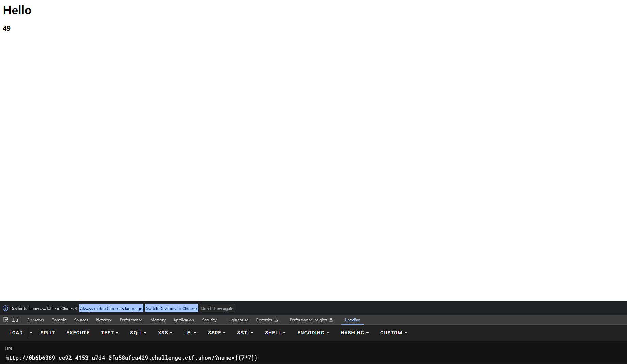Open the SQLI dropdown in HackBar
Image resolution: width=627 pixels, height=364 pixels.
(138, 333)
